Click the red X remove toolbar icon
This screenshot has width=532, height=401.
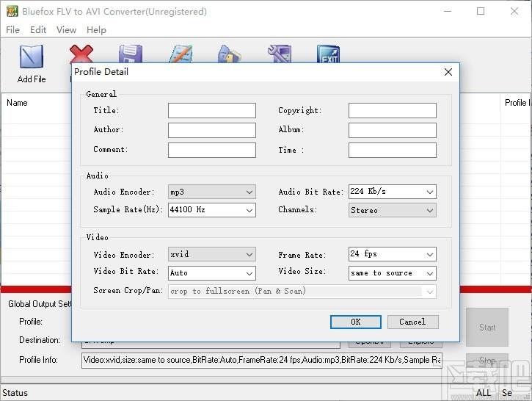pos(81,54)
